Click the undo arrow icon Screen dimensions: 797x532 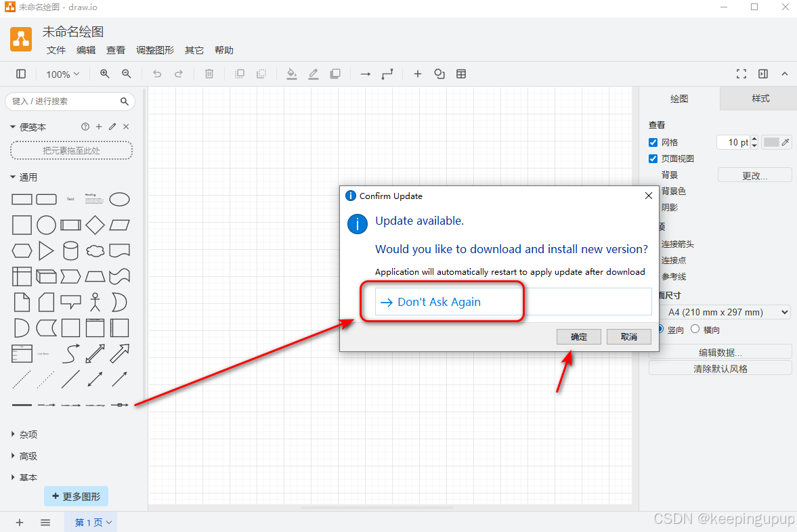(x=157, y=74)
